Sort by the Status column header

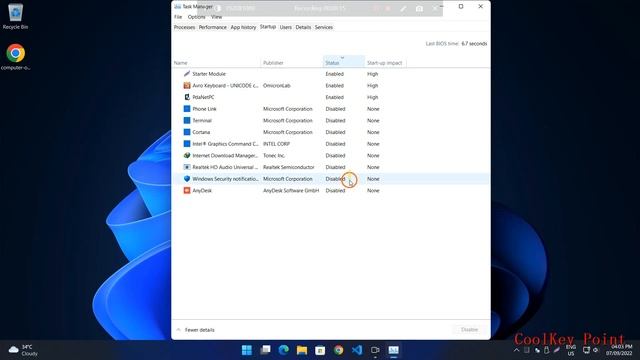(344, 62)
